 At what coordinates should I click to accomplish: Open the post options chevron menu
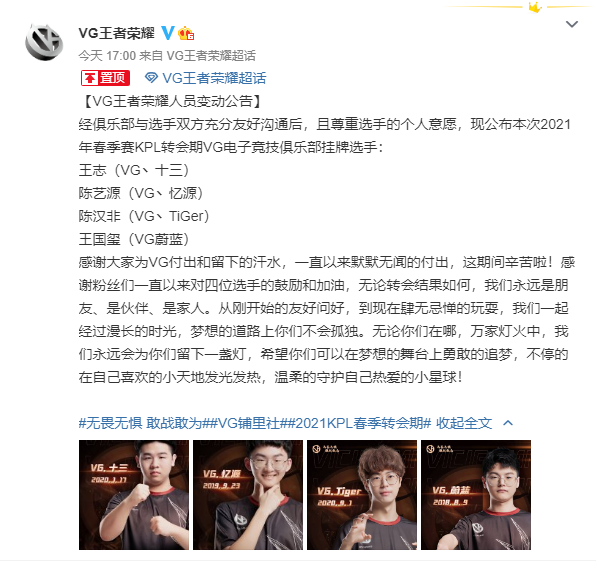(x=572, y=24)
